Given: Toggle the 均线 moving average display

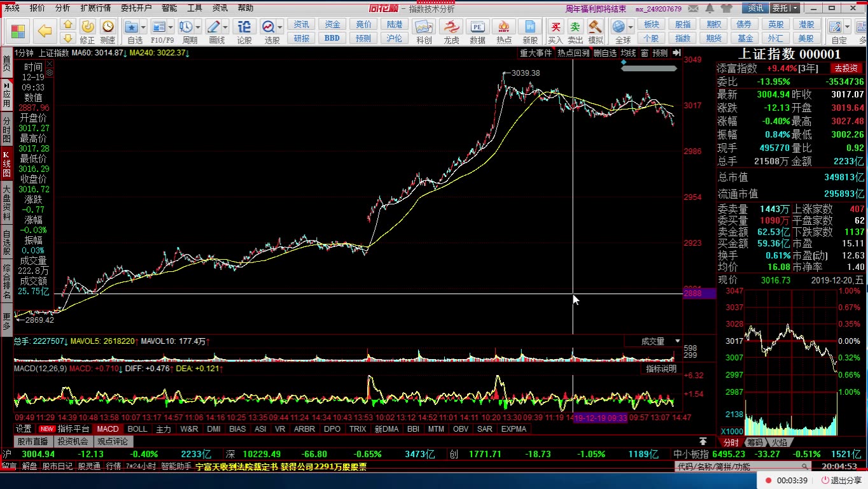Looking at the screenshot, I should click(x=629, y=53).
